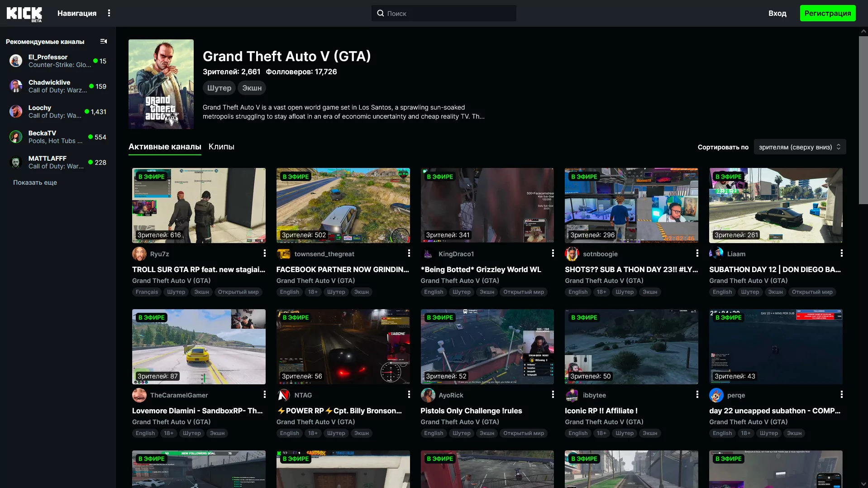Click TheCaramelGamer streamer avatar
The image size is (868, 488).
[x=139, y=395]
